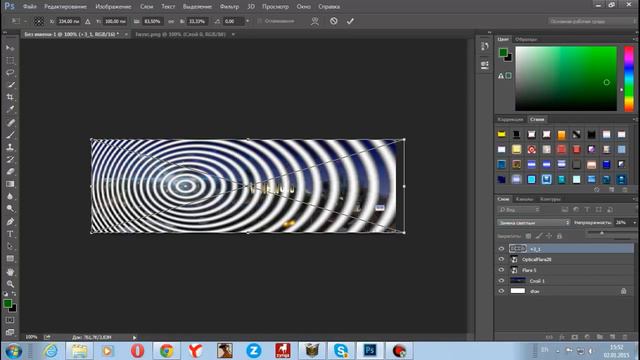
Task: Select the Horizontal Type tool
Action: pos(10,234)
